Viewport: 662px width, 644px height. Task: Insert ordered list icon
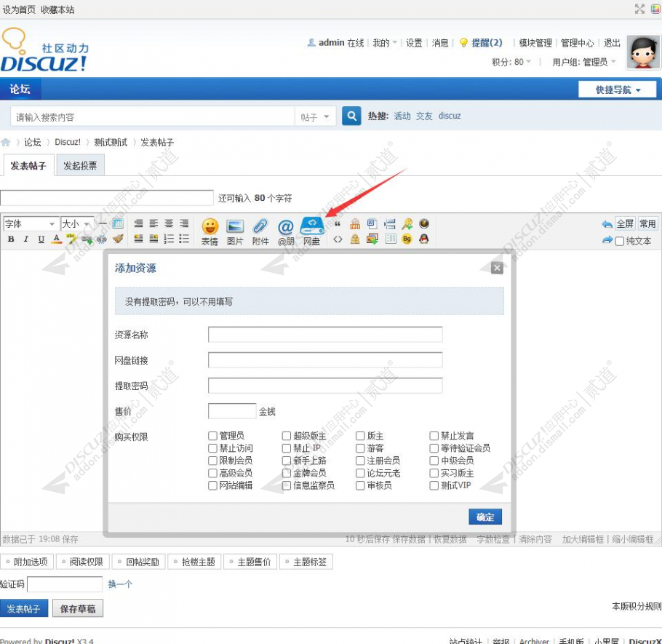[169, 239]
